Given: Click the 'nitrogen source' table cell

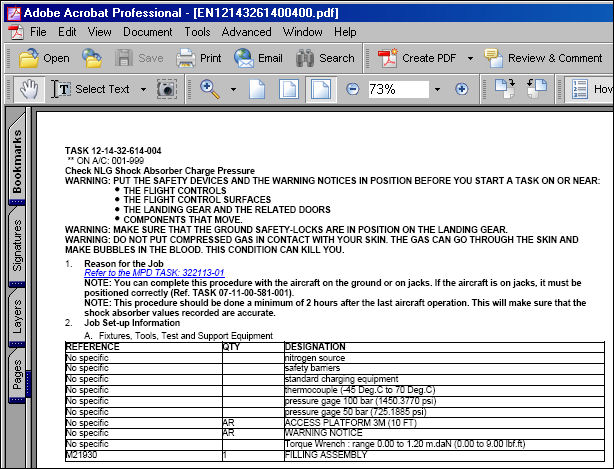Looking at the screenshot, I should [x=444, y=358].
